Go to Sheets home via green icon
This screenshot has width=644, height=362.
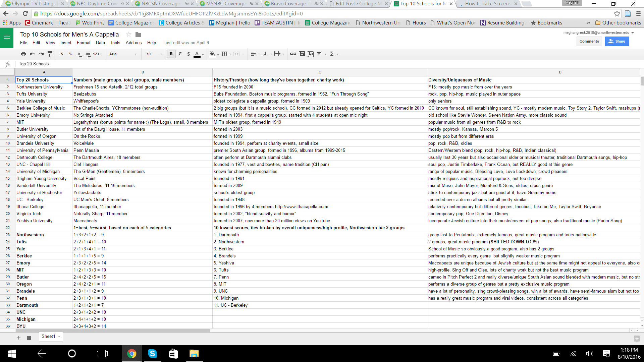(7, 38)
